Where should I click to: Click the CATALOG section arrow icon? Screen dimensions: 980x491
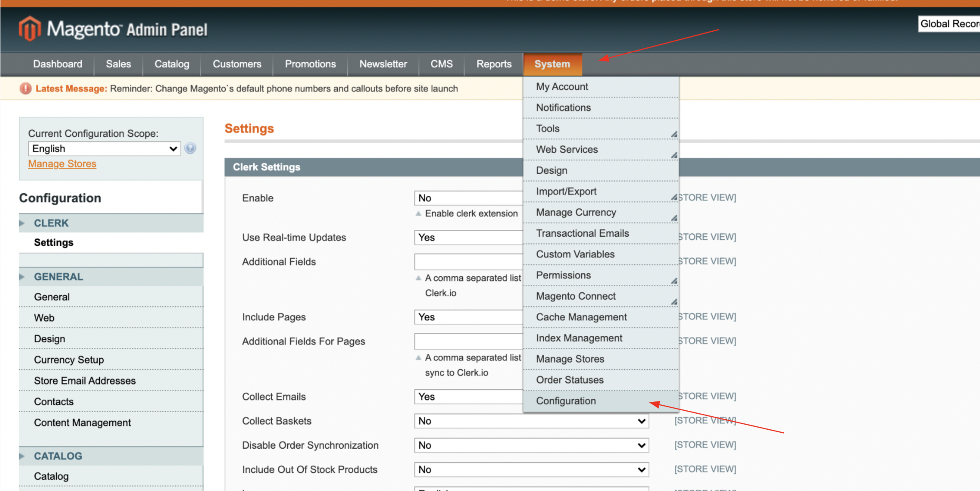click(22, 456)
